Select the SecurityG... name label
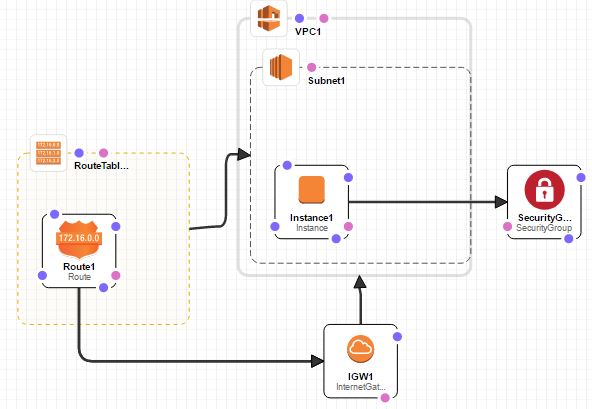Screen dimensions: 592x409 tap(544, 218)
